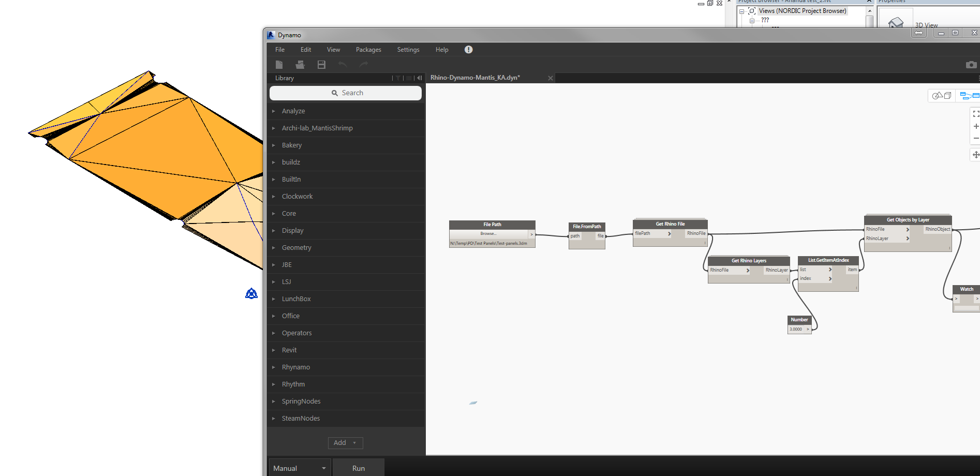Image resolution: width=980 pixels, height=476 pixels.
Task: Click the File Path node output port
Action: (531, 234)
